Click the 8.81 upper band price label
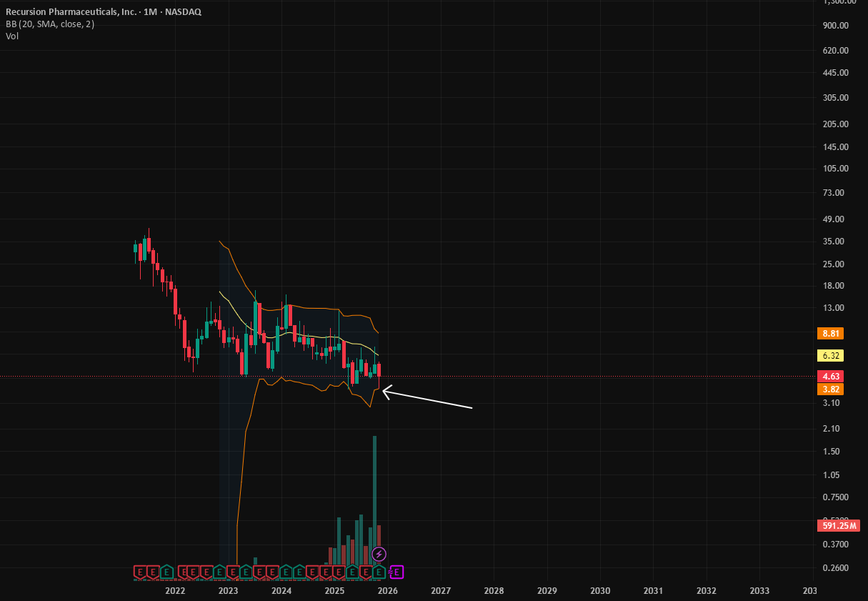The height and width of the screenshot is (601, 868). tap(829, 333)
